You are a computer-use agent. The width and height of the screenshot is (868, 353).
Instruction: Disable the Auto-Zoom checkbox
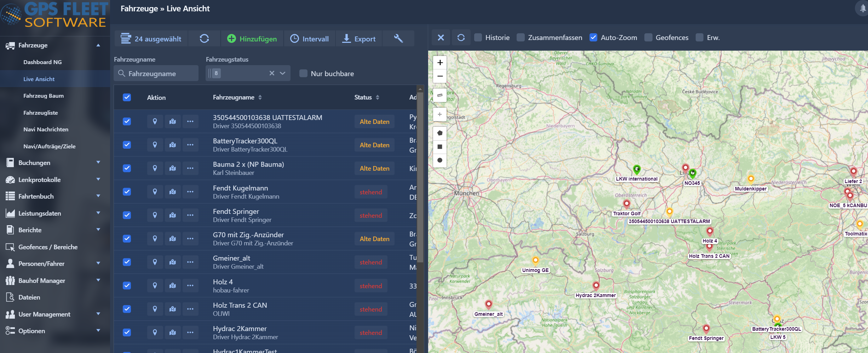click(x=593, y=38)
